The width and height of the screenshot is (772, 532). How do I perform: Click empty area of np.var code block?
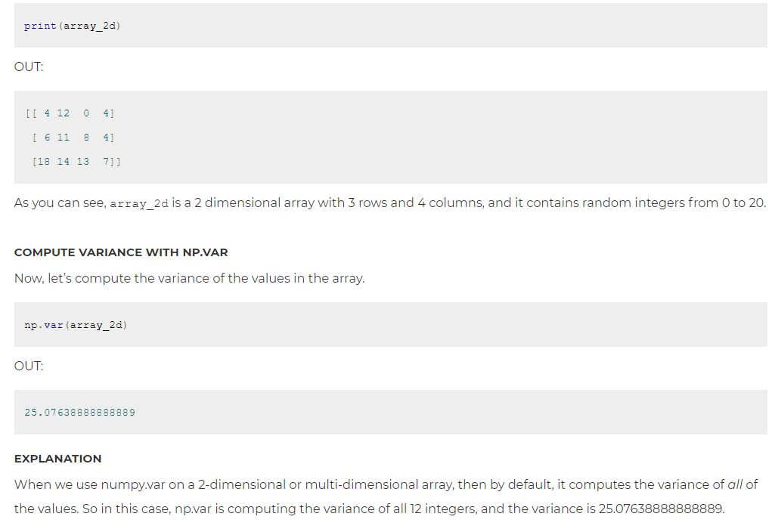click(443, 325)
